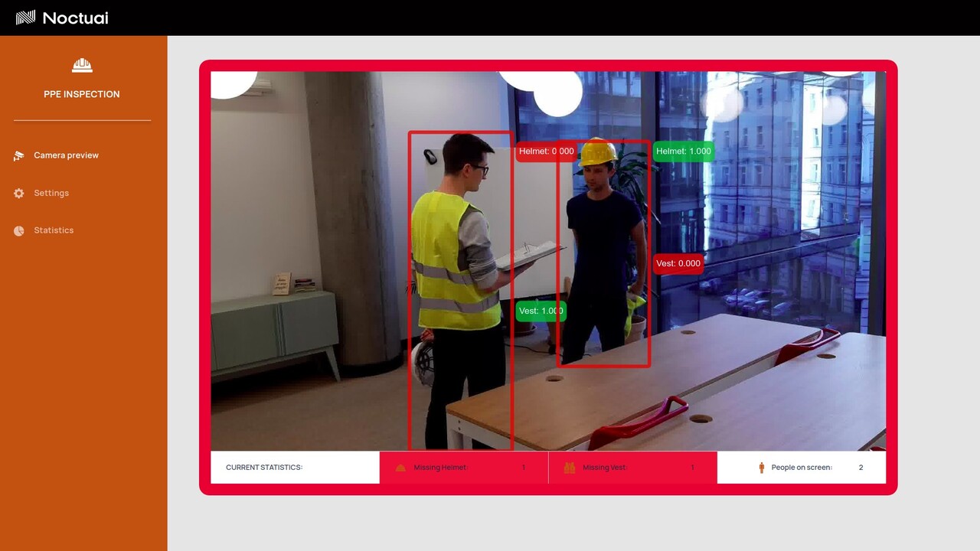The width and height of the screenshot is (980, 551).
Task: Click the helmet icon in Missing Helmet panel
Action: click(400, 468)
